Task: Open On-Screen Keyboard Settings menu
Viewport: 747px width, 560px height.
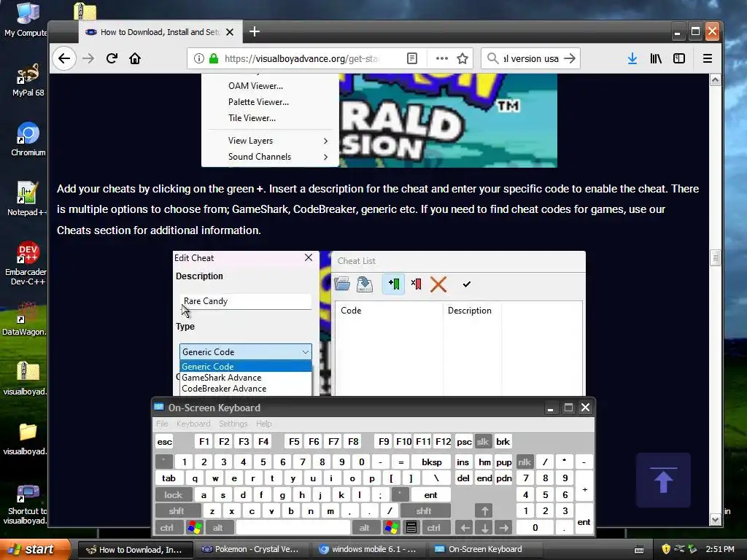Action: [233, 424]
